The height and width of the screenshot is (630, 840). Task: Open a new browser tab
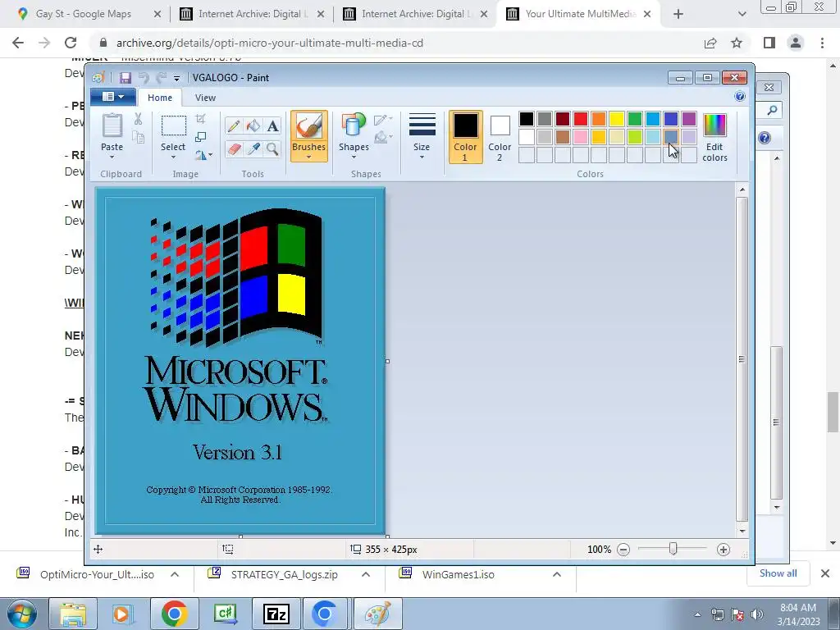(678, 15)
